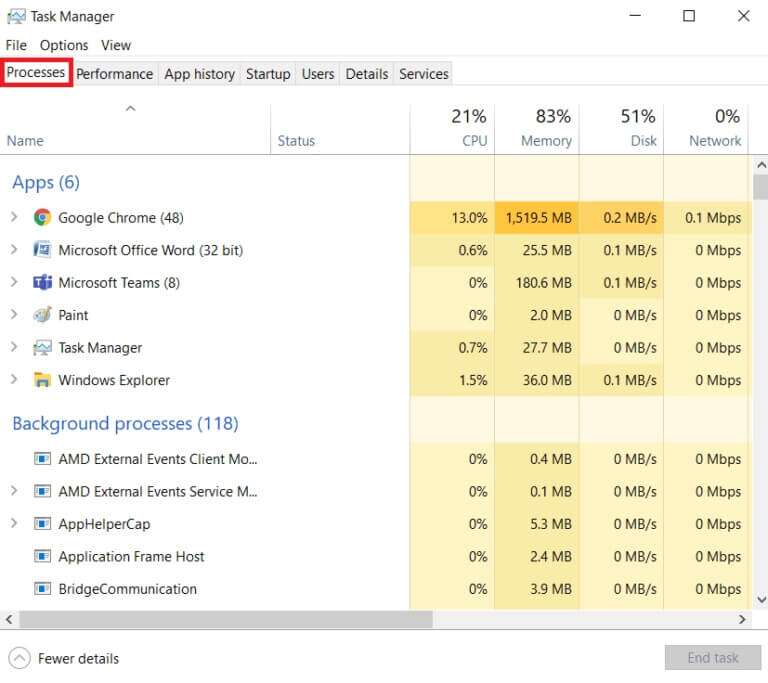This screenshot has width=768, height=683.
Task: Click the vertical scrollbar down arrow
Action: pyautogui.click(x=761, y=599)
